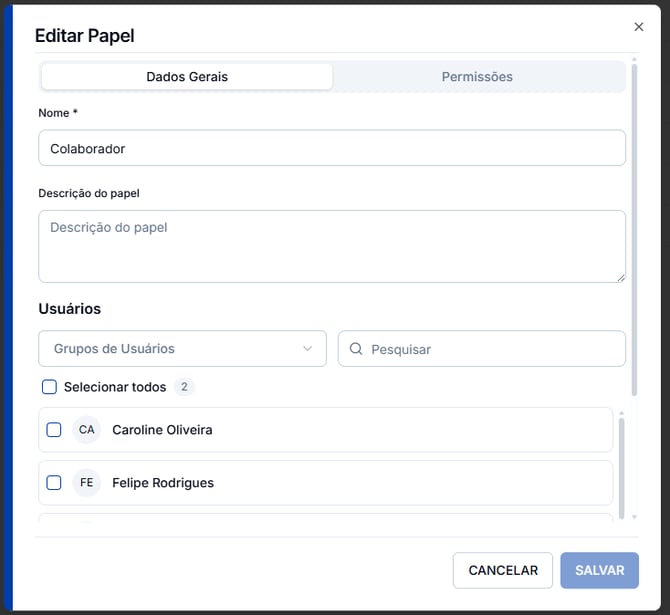Click the Pesquisar search field
The height and width of the screenshot is (615, 670).
click(x=482, y=348)
